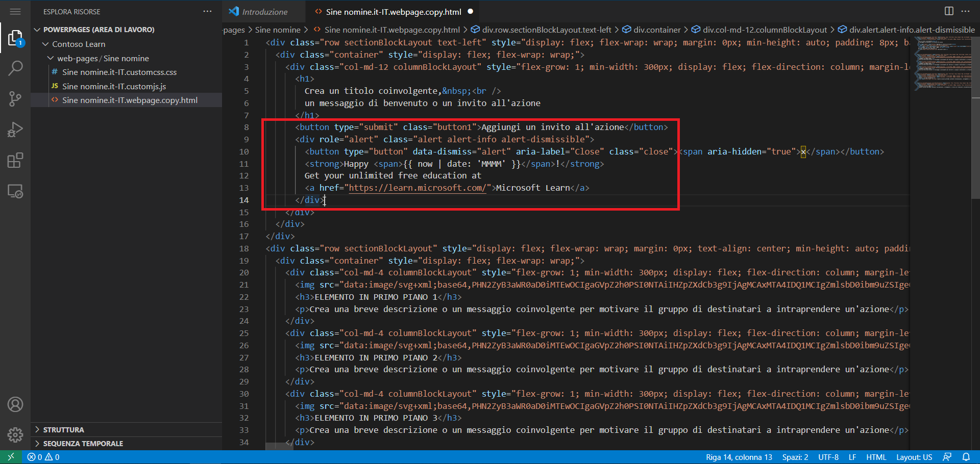The image size is (980, 464).
Task: Close the unsaved webpage.copy.html tab dot
Action: [471, 11]
